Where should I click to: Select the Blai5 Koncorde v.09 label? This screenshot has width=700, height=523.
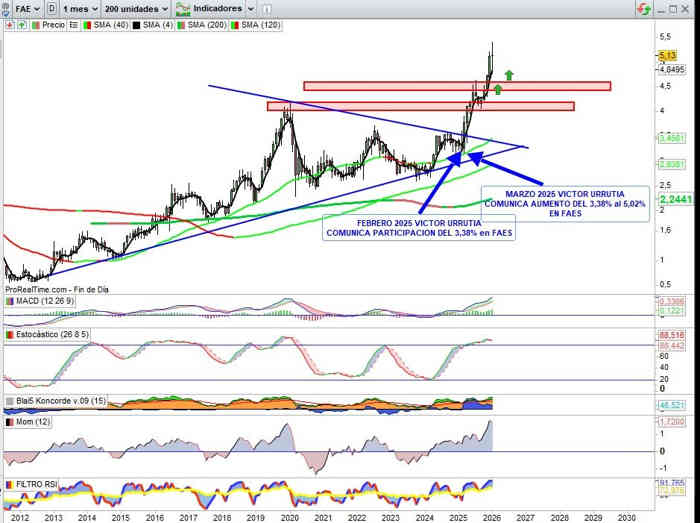56,400
